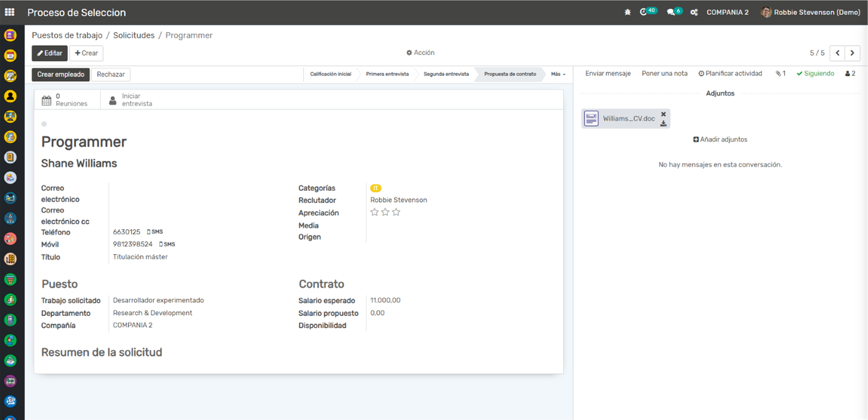Image resolution: width=868 pixels, height=420 pixels.
Task: Expand the Más stage dropdown
Action: click(558, 74)
